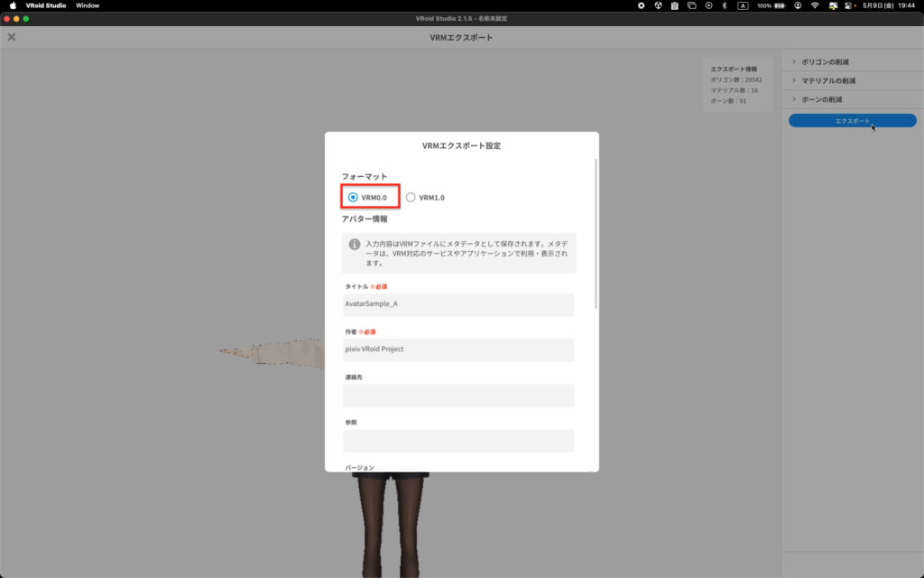
Task: Select the VRM0.0 format radio button
Action: [353, 198]
